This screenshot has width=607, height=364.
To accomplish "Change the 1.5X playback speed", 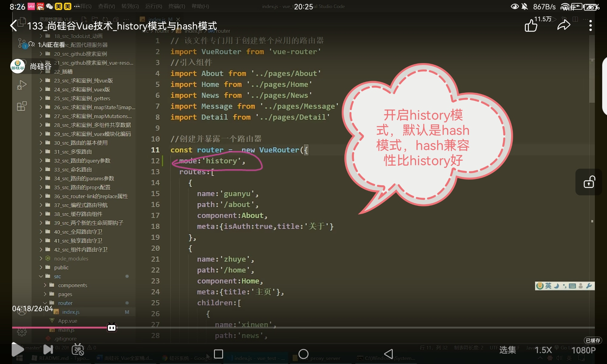I will click(543, 350).
